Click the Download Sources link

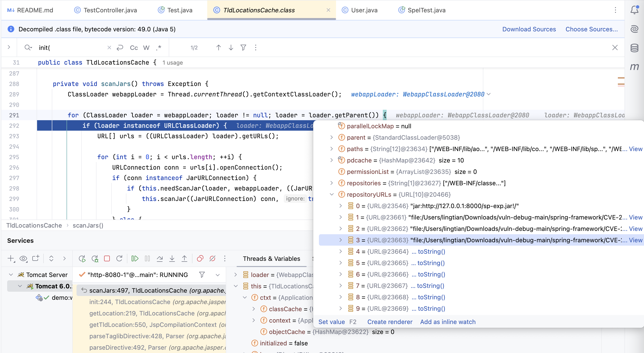click(x=529, y=29)
